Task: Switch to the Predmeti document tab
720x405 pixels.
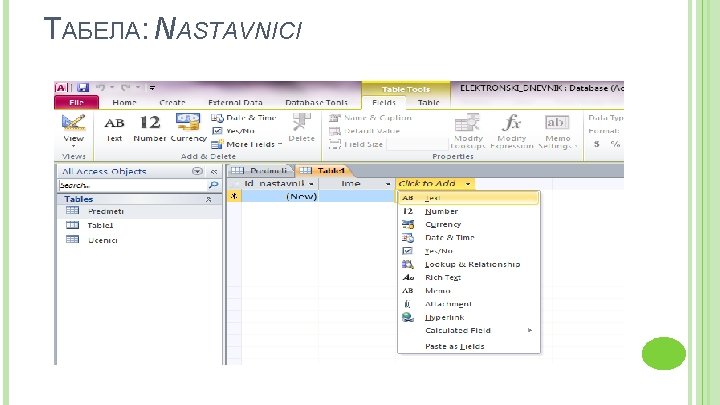Action: pyautogui.click(x=259, y=171)
